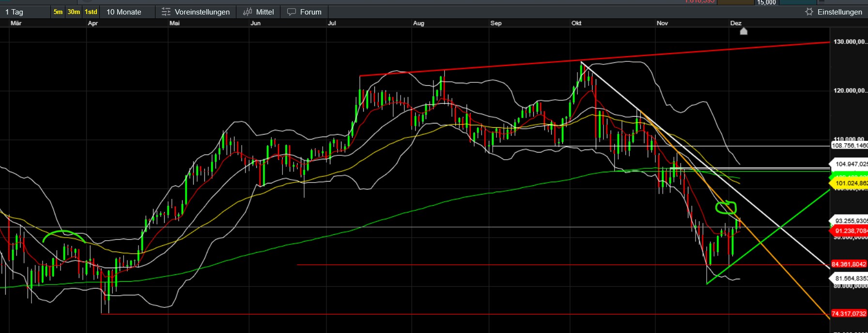868x333 pixels.
Task: Expand the 10 Monate time range dropdown
Action: [127, 12]
